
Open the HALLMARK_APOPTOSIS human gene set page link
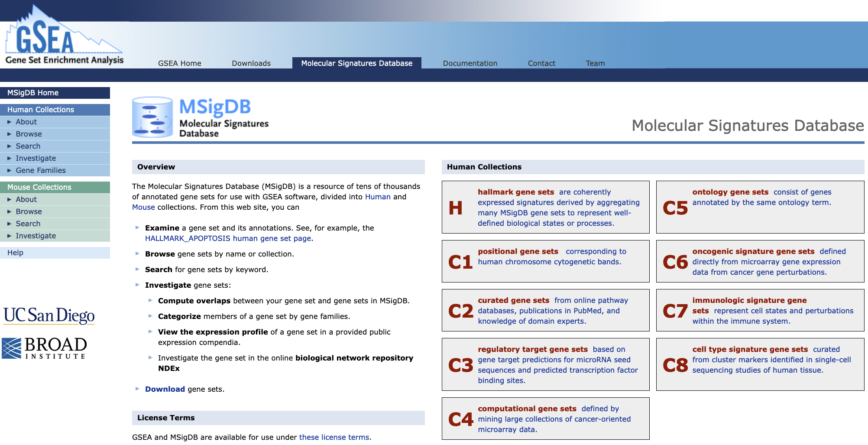(x=228, y=238)
